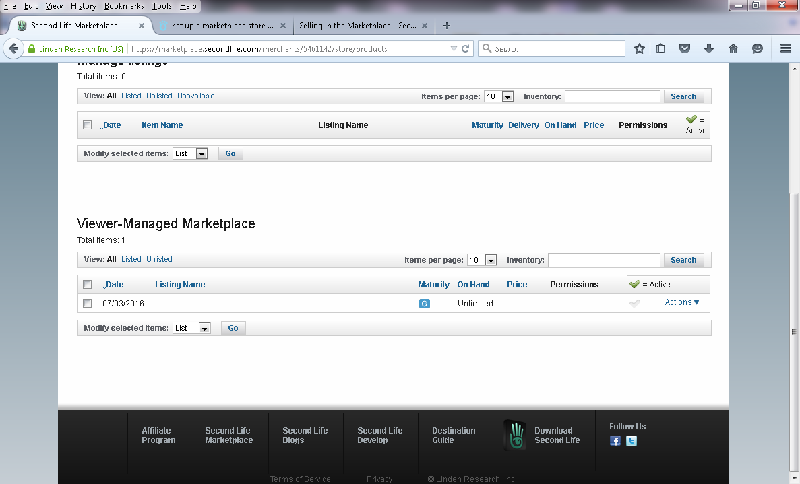Click the magnifier icon in browser search box
Image resolution: width=800 pixels, height=484 pixels.
click(487, 48)
